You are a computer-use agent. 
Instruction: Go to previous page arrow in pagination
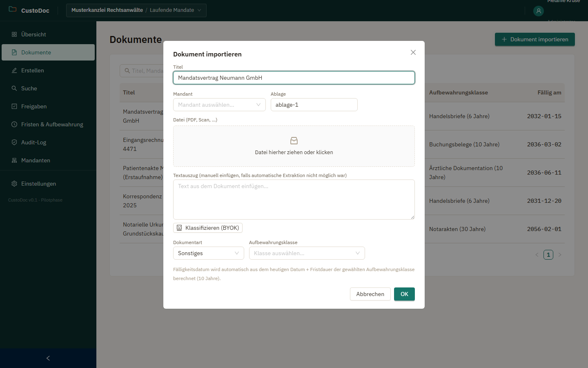click(537, 255)
